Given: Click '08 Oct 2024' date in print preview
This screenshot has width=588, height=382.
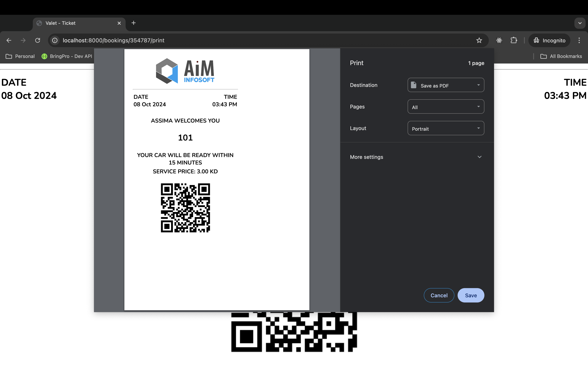Looking at the screenshot, I should click(x=150, y=104).
